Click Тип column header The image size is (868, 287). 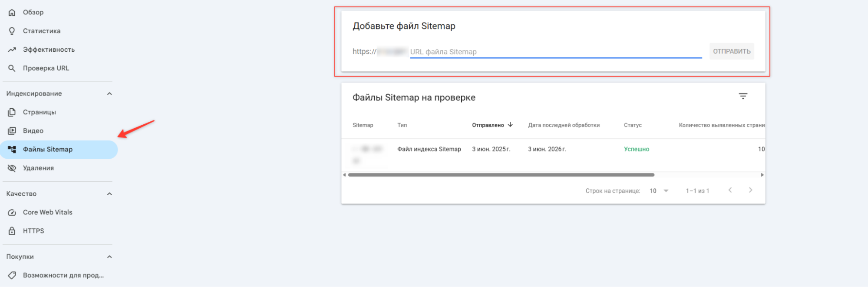tap(402, 125)
